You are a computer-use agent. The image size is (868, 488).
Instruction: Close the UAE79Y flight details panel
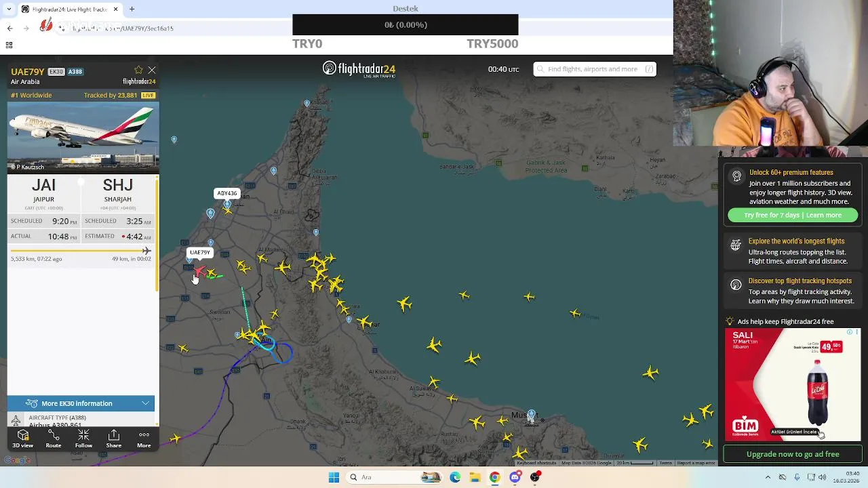pos(152,70)
